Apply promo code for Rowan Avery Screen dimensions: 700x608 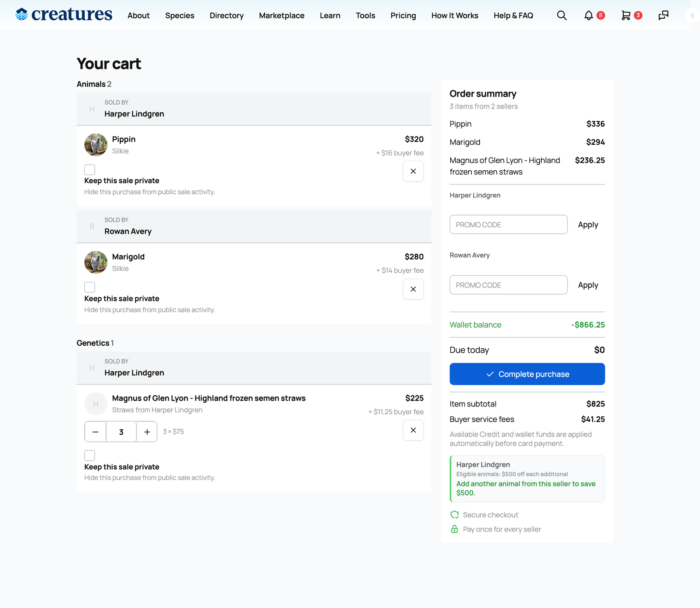(x=588, y=285)
